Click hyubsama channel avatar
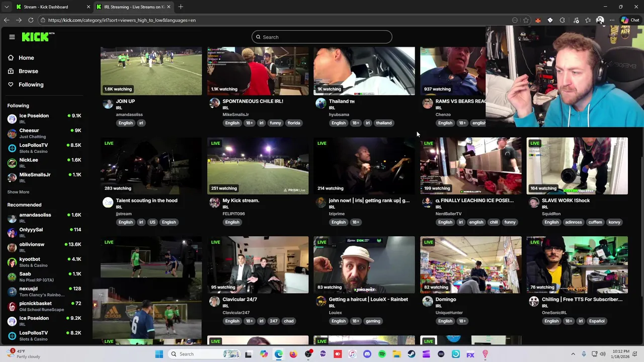 coord(320,104)
